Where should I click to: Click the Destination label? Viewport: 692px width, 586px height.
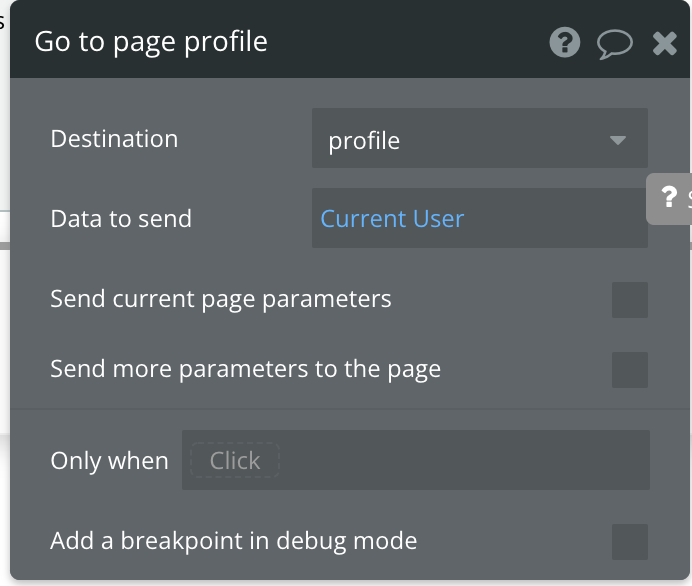114,139
